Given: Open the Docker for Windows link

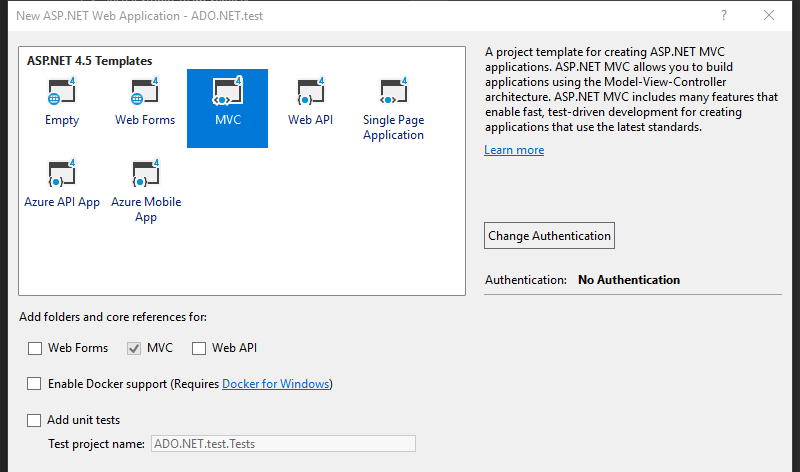Looking at the screenshot, I should [x=276, y=384].
